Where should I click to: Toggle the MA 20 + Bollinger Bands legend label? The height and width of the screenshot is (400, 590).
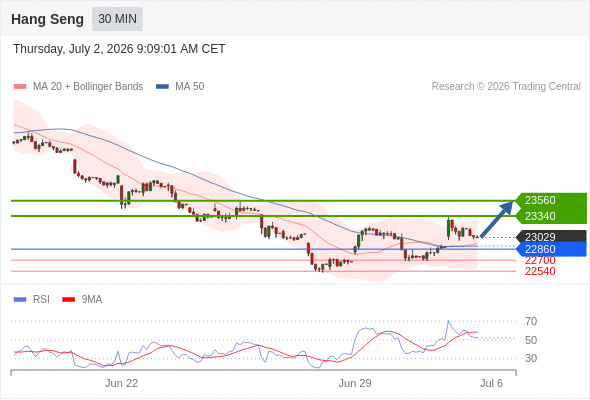[88, 87]
